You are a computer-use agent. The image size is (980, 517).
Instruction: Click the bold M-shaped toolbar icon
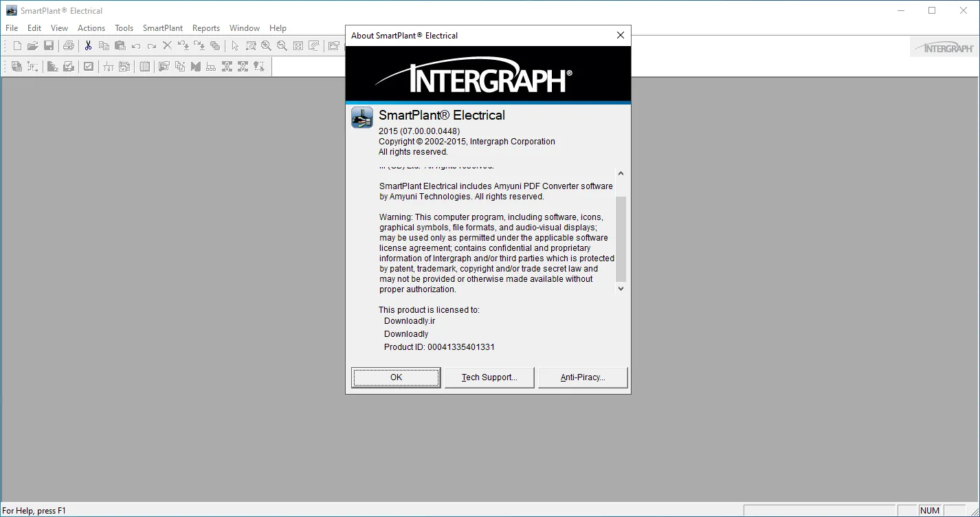click(x=196, y=67)
